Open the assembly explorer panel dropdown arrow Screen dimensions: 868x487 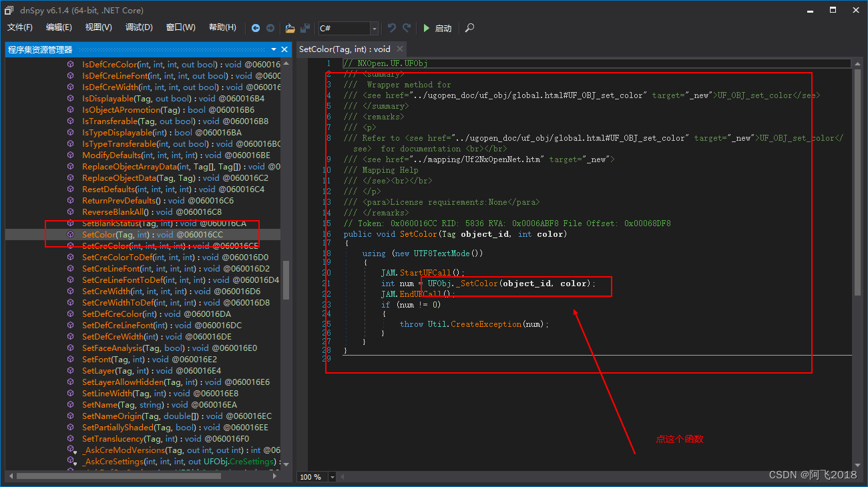(x=274, y=49)
